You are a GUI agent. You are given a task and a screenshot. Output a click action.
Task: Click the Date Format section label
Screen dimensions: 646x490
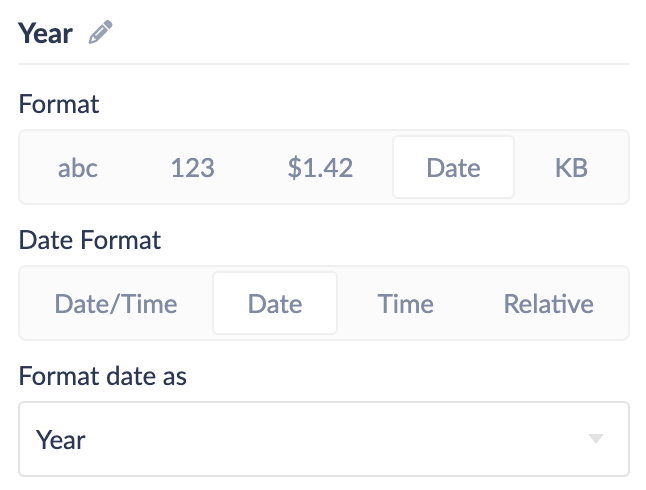(x=90, y=240)
